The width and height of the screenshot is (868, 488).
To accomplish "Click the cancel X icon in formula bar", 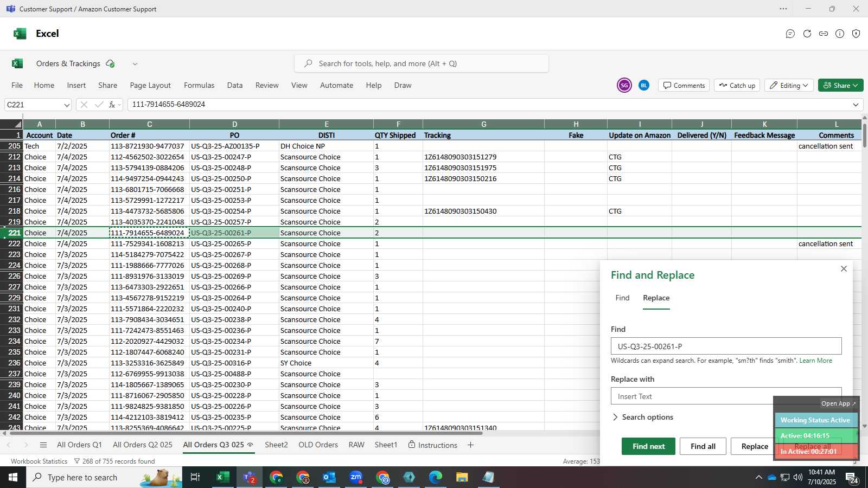I will [84, 105].
